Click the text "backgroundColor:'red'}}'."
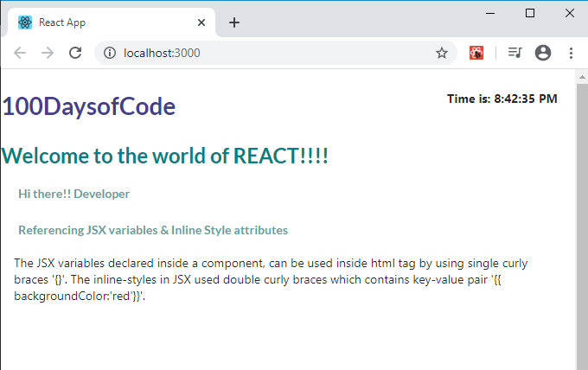The height and width of the screenshot is (370, 588). coord(80,297)
